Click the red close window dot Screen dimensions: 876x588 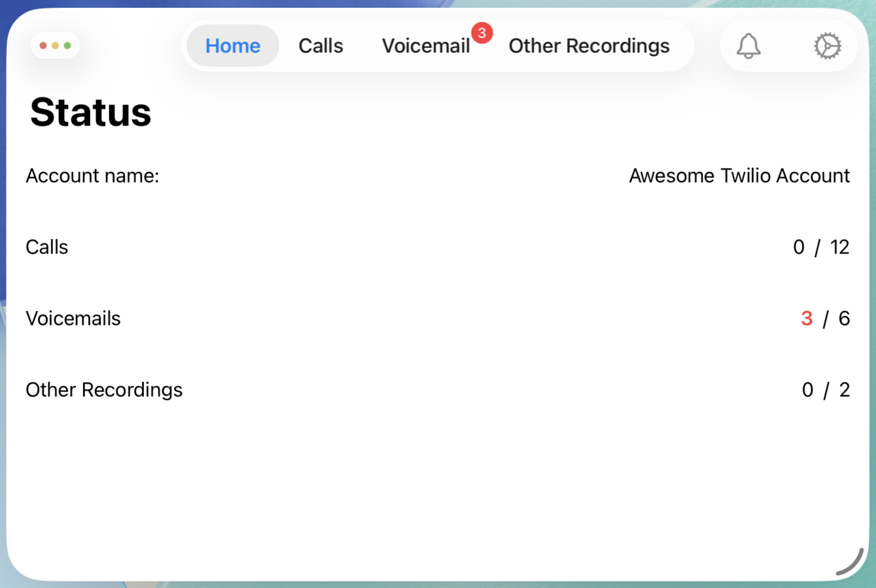pyautogui.click(x=43, y=46)
